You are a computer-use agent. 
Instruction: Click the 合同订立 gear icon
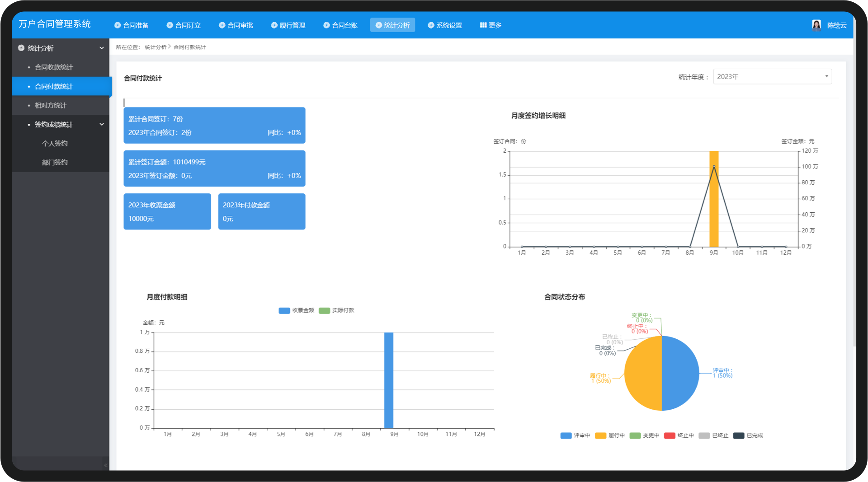170,25
